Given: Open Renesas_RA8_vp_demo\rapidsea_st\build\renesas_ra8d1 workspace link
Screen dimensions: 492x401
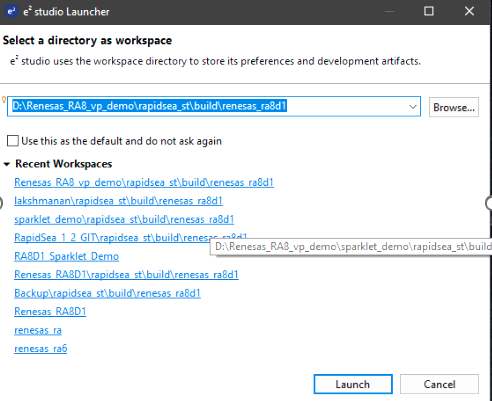Looking at the screenshot, I should (144, 182).
